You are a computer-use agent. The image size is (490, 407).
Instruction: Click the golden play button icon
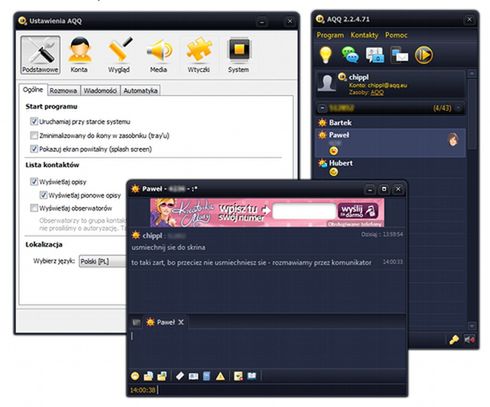[424, 55]
